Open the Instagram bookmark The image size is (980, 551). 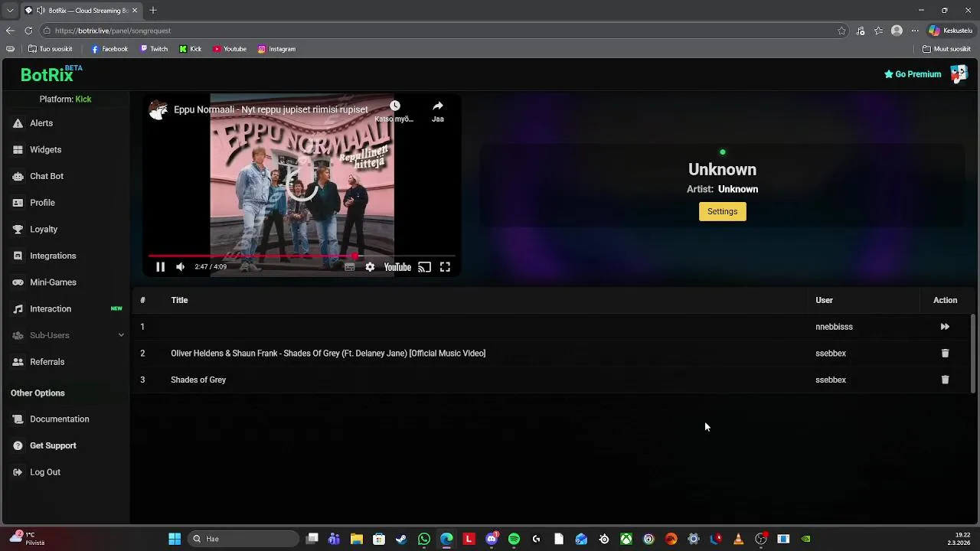[x=276, y=49]
